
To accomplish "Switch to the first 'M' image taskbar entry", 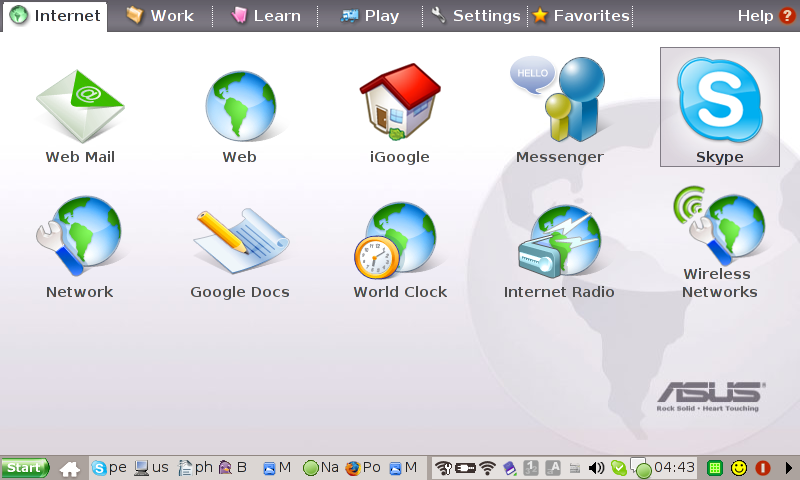I will [277, 468].
